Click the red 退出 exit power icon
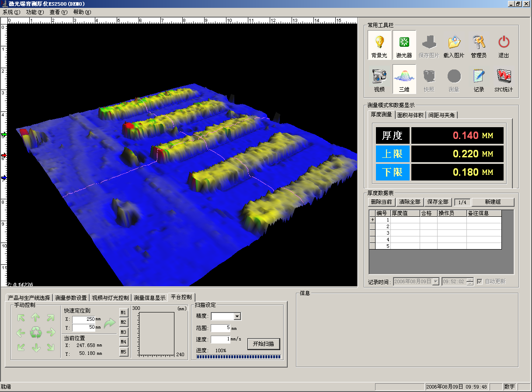Image resolution: width=532 pixels, height=392 pixels. pos(504,42)
